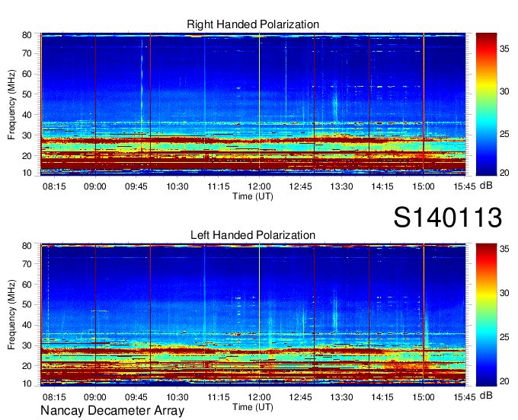Click the 30 dB label on Right Handed colorbar
The height and width of the screenshot is (420, 518).
[504, 91]
